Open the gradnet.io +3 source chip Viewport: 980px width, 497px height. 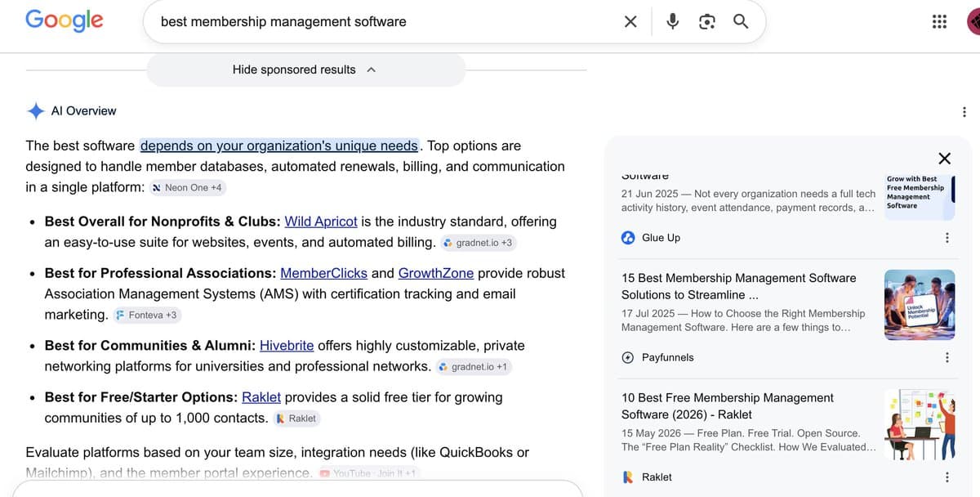coord(478,243)
